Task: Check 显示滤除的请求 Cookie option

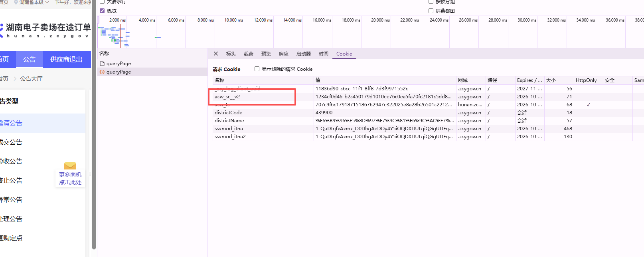Action: [257, 69]
